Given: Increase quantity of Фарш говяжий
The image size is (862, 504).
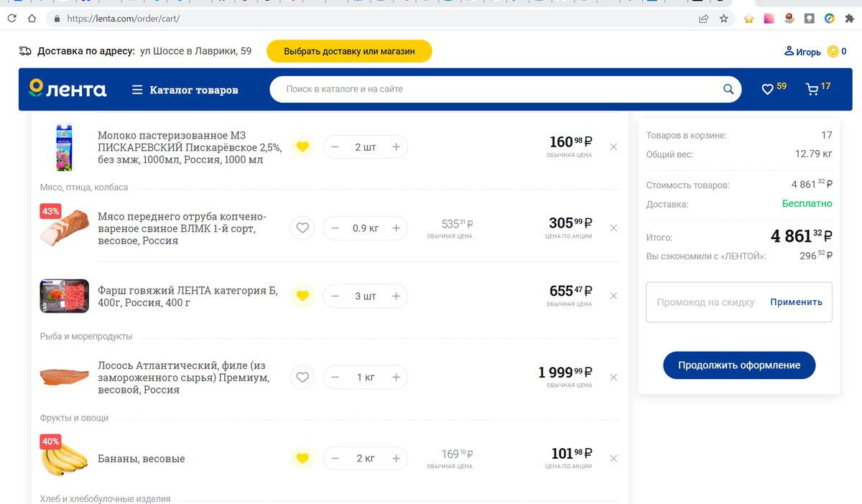Looking at the screenshot, I should (396, 296).
